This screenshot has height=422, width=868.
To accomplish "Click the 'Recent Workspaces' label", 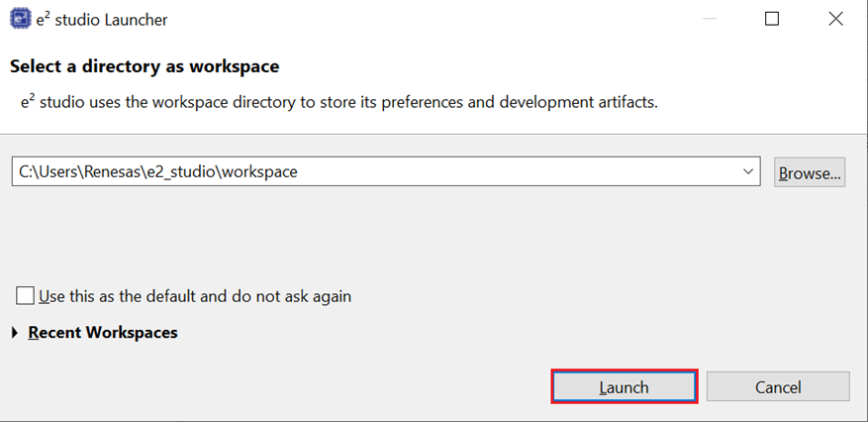I will [x=103, y=333].
